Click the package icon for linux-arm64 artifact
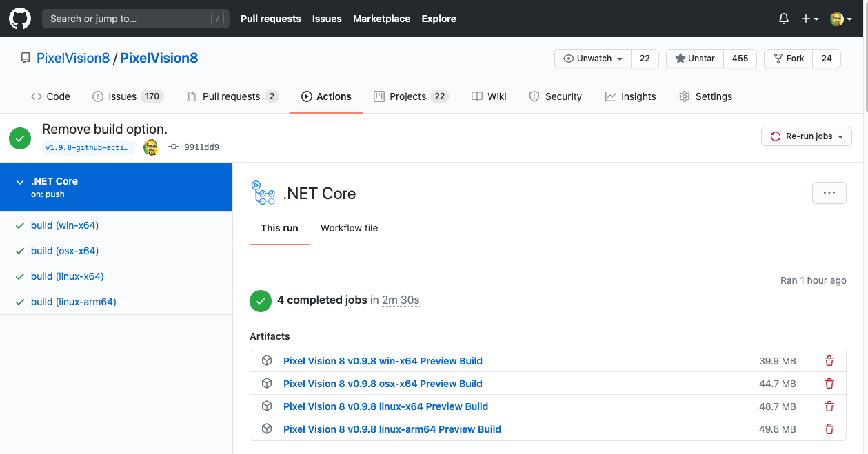Viewport: 868px width, 454px height. tap(267, 429)
